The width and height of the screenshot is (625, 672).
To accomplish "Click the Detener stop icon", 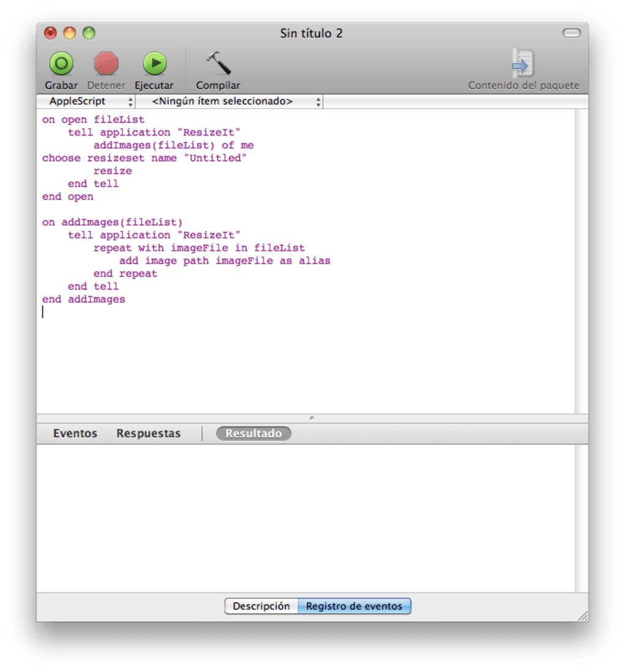I will click(x=106, y=64).
